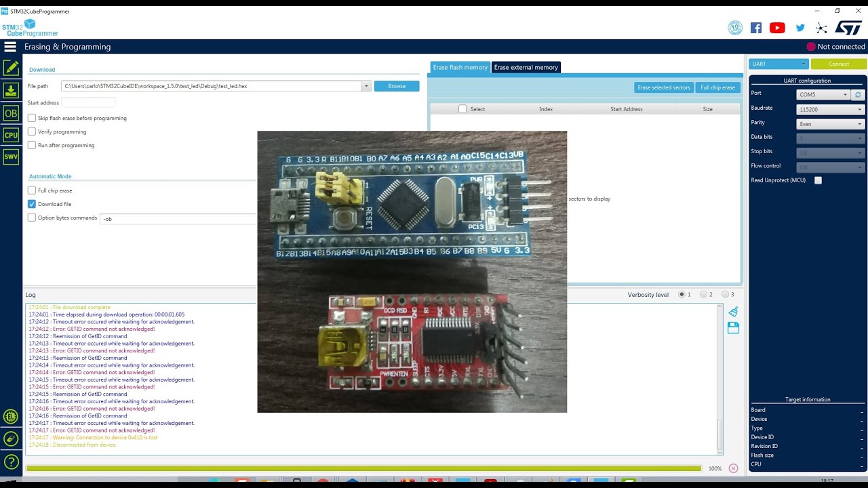
Task: Click the option bytes -ob field
Action: (x=179, y=219)
